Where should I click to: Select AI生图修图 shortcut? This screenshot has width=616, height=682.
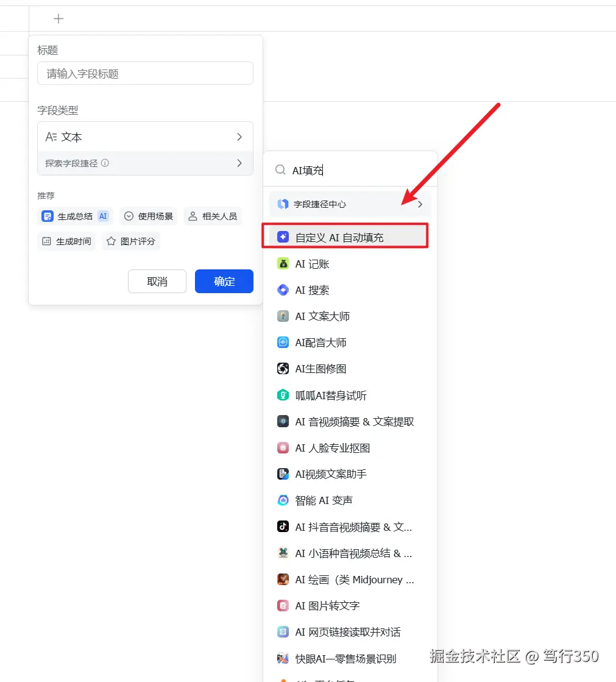pyautogui.click(x=350, y=368)
